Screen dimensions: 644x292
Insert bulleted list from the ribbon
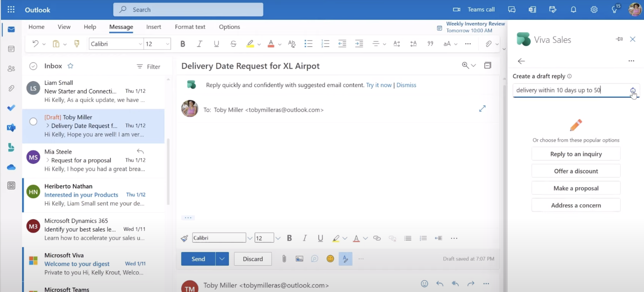(308, 44)
